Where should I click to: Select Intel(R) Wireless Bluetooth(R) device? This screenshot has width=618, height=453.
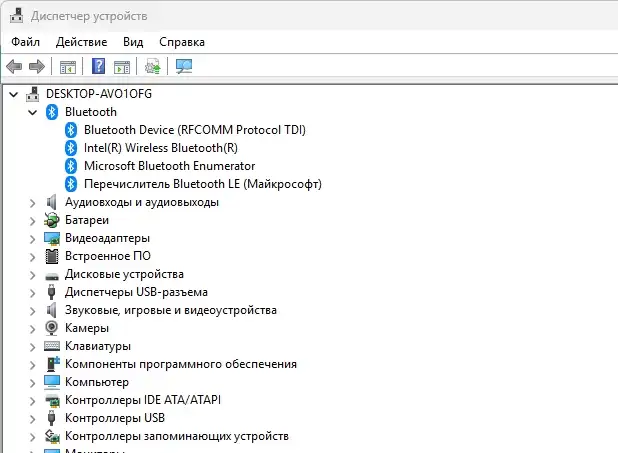161,148
